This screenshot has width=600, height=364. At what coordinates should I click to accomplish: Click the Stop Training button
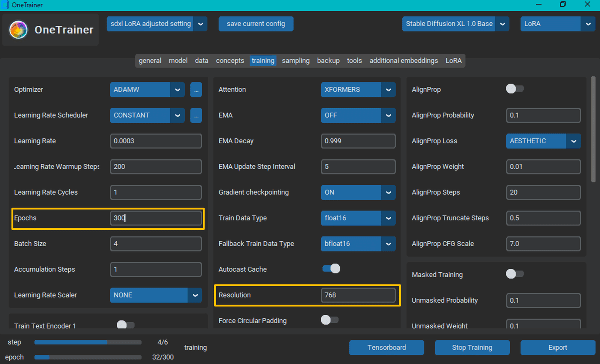point(472,348)
